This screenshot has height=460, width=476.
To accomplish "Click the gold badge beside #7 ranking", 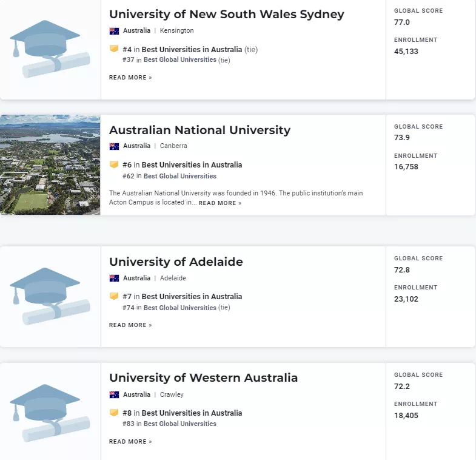I will click(x=114, y=296).
